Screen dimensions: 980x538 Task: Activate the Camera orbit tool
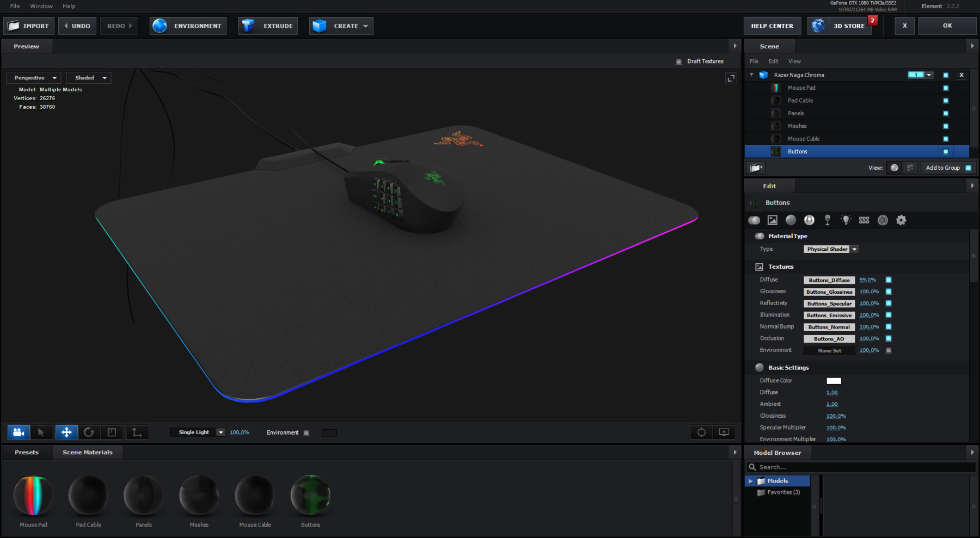click(x=19, y=432)
